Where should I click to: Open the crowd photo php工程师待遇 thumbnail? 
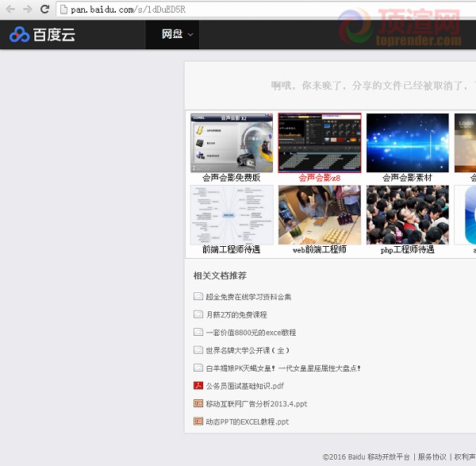click(408, 215)
